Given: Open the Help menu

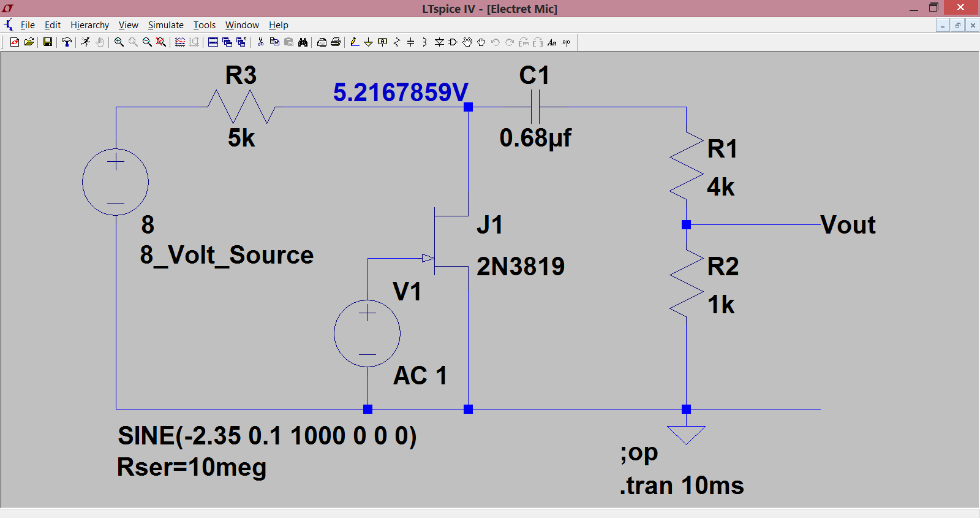Looking at the screenshot, I should coord(278,25).
